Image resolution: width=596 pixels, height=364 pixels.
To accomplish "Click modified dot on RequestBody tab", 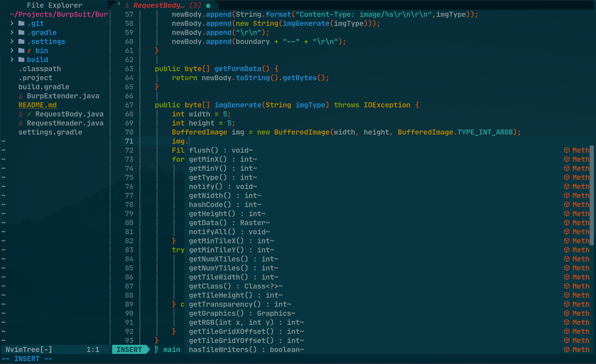I will 208,6.
